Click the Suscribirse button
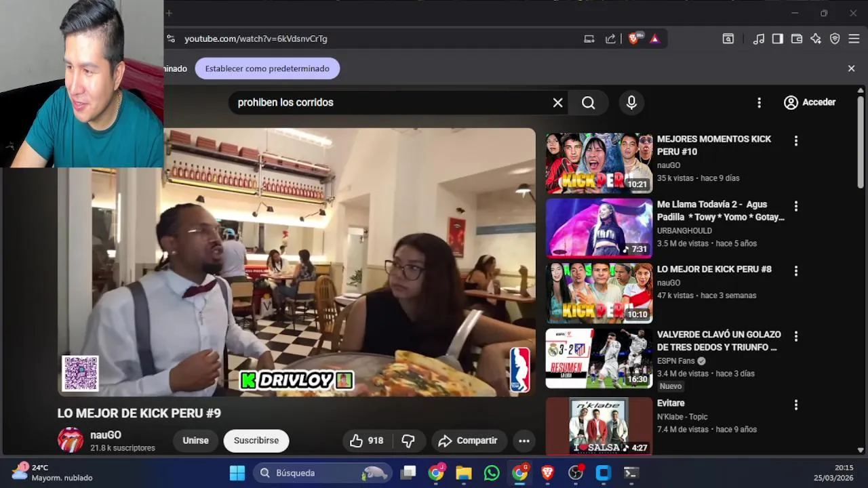The width and height of the screenshot is (868, 488). click(x=256, y=441)
